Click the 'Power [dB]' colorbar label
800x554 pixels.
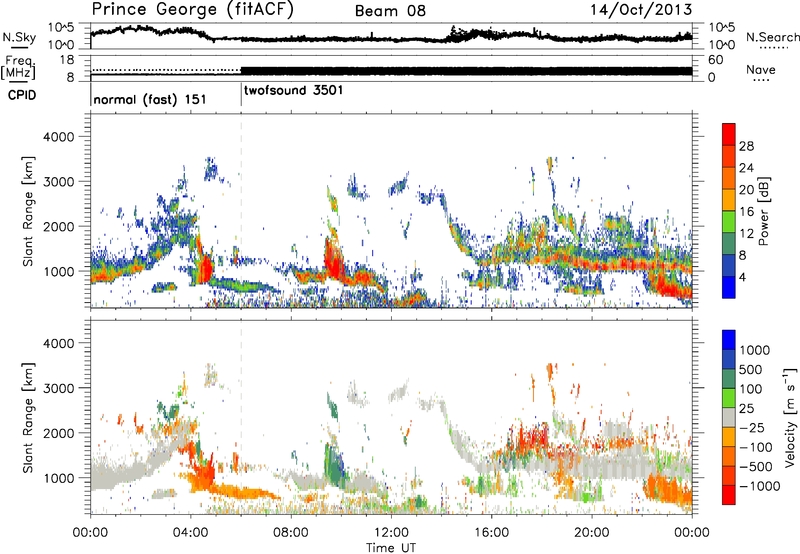click(x=763, y=211)
